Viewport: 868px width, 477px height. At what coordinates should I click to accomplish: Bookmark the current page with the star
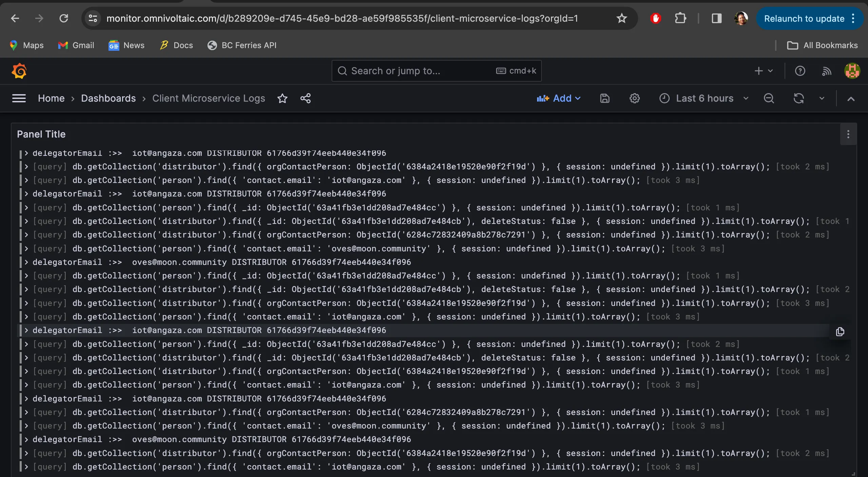pos(621,18)
